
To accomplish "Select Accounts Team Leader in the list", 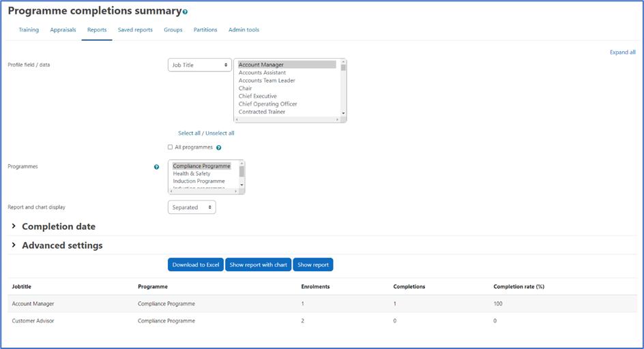I will [287, 80].
